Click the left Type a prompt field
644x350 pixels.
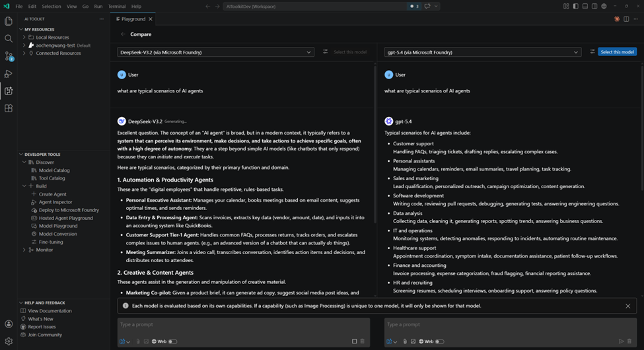pos(244,325)
